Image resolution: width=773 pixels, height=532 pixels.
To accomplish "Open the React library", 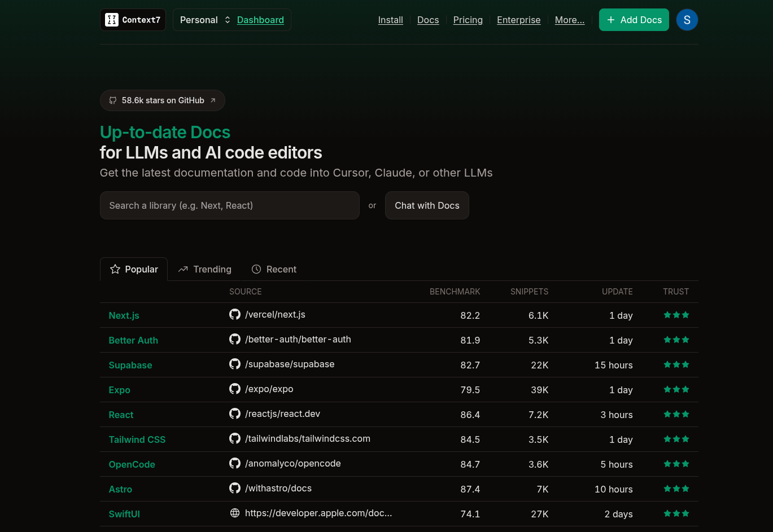I will [121, 415].
